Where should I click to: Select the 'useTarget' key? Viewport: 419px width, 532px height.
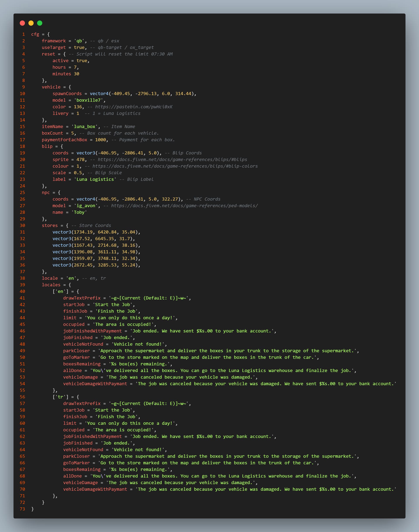coord(54,47)
